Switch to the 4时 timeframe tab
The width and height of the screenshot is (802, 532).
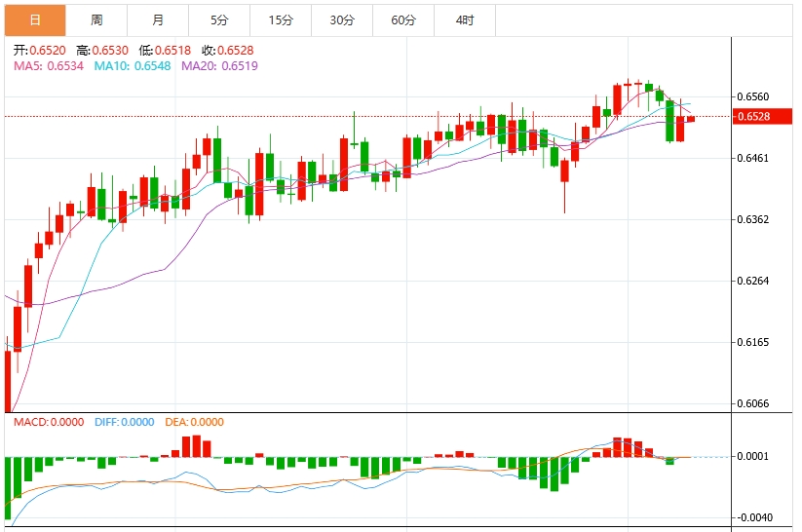(465, 20)
